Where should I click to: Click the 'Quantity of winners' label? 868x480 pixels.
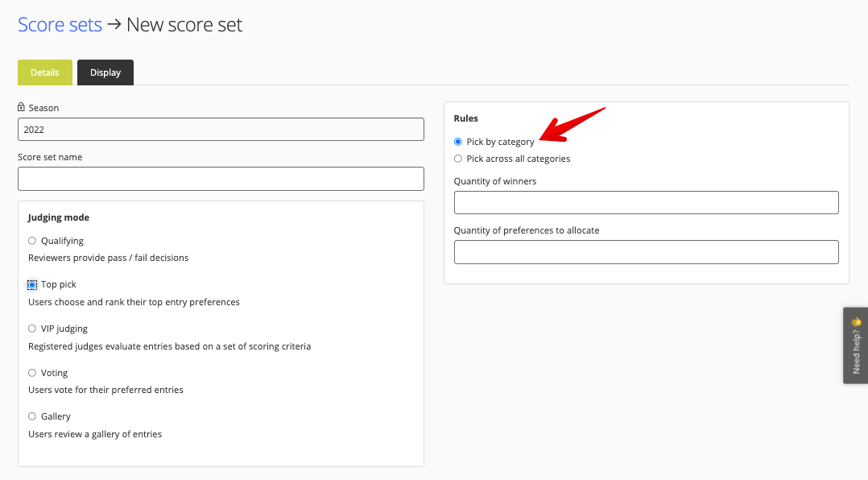coord(495,181)
